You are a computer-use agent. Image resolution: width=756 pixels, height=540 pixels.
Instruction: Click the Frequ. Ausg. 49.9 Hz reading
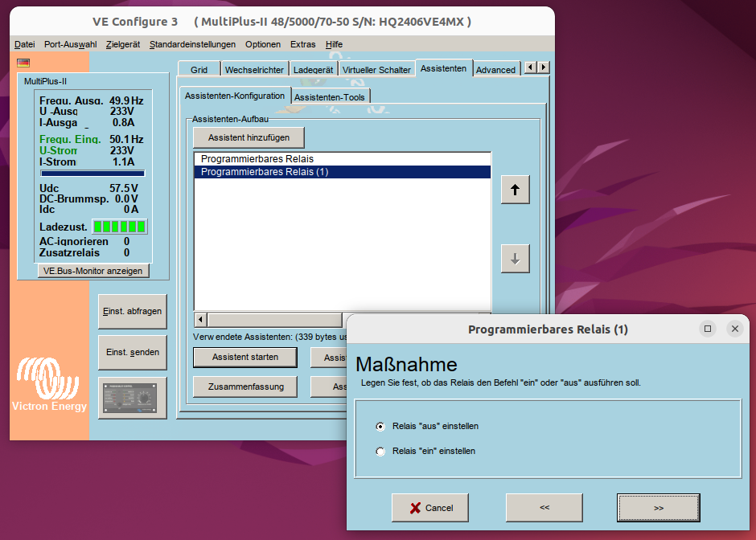(92, 100)
